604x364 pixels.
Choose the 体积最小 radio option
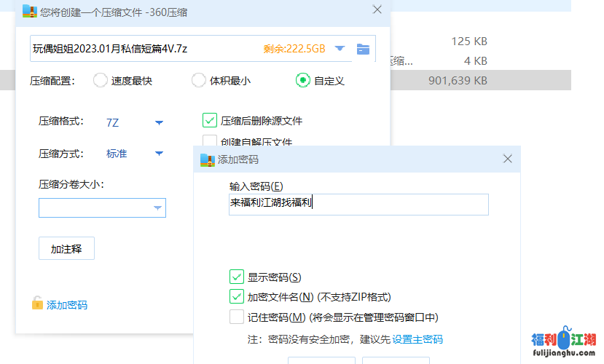point(198,81)
